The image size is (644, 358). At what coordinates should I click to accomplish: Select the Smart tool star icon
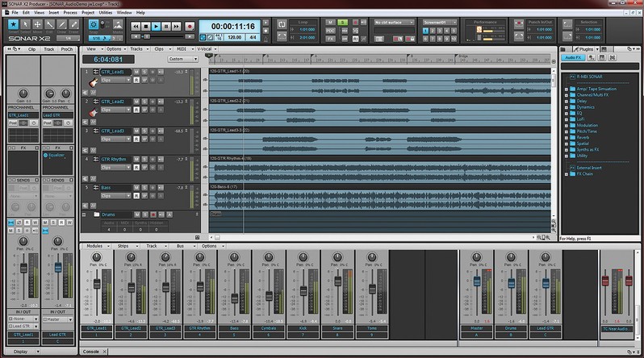(13, 25)
